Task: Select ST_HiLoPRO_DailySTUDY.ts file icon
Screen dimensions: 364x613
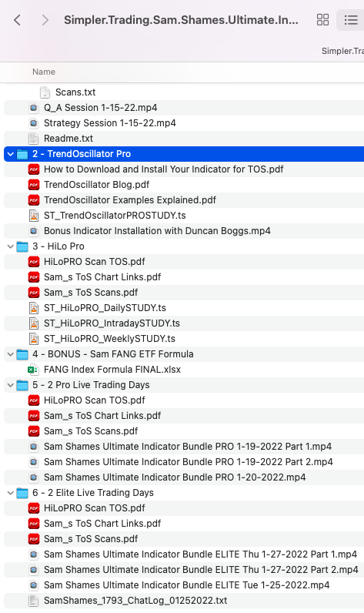Action: pos(34,308)
